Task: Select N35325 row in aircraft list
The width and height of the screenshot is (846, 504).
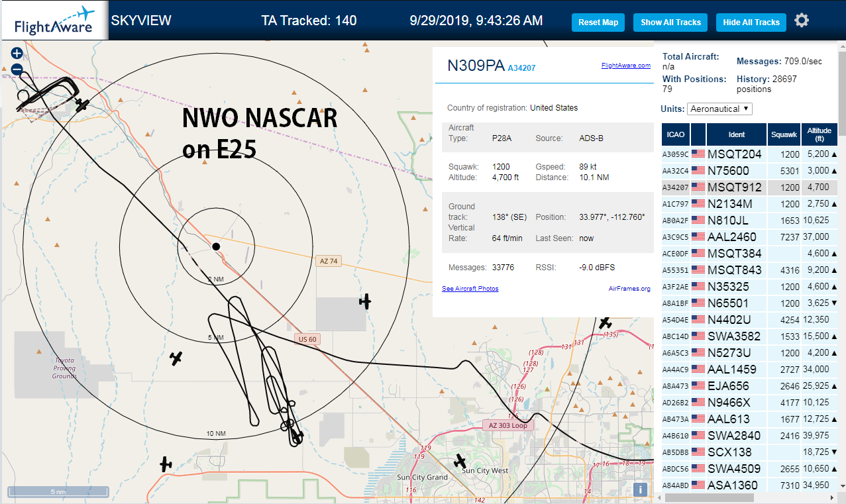Action: pyautogui.click(x=750, y=286)
